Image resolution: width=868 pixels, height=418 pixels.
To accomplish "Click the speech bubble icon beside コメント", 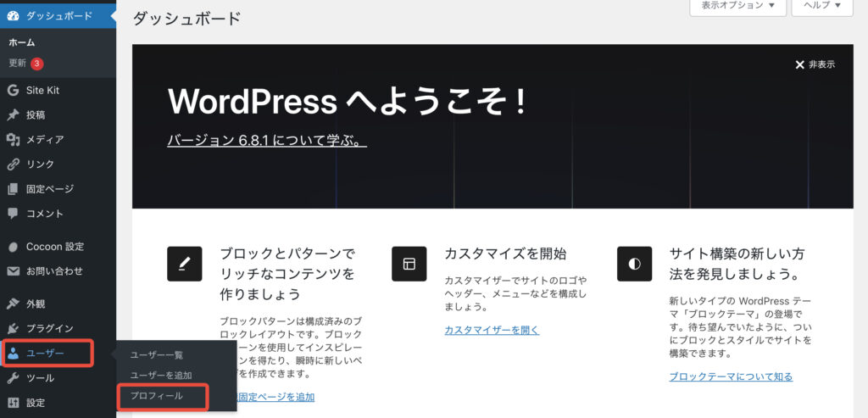I will click(13, 213).
